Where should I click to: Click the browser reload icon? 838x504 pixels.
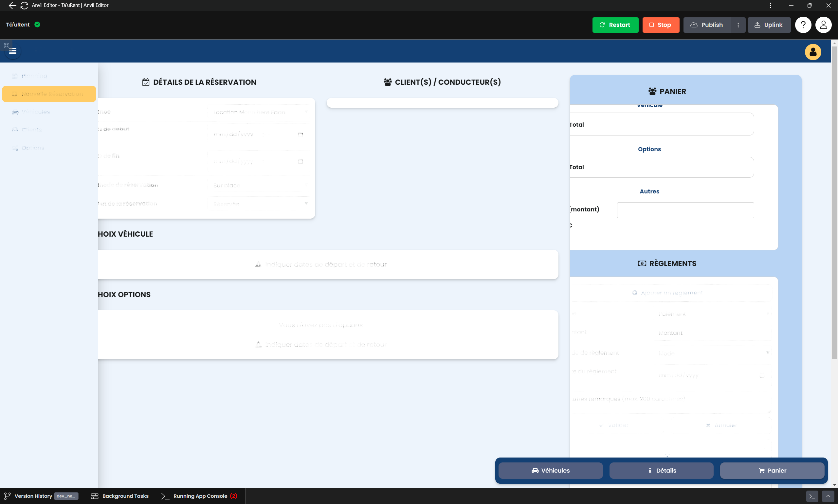24,5
